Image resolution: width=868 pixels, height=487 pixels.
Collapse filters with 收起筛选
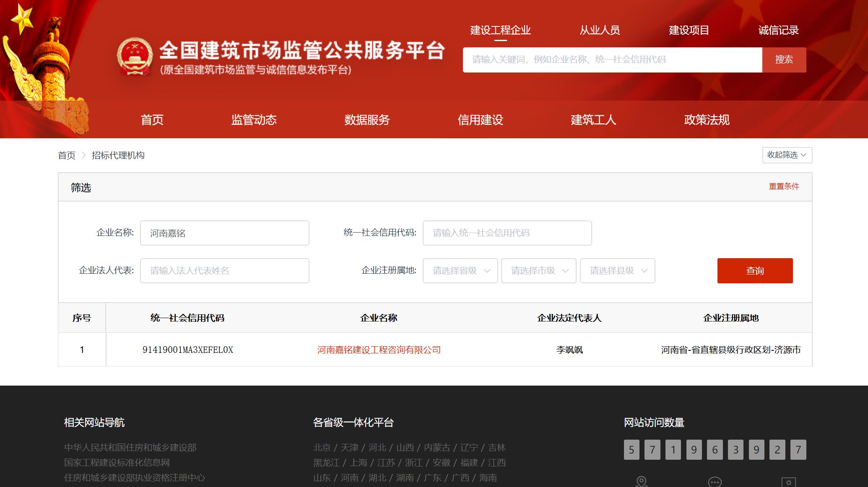(x=787, y=155)
